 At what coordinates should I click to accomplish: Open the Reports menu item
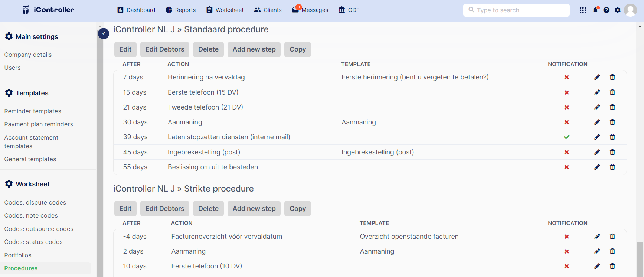[180, 10]
